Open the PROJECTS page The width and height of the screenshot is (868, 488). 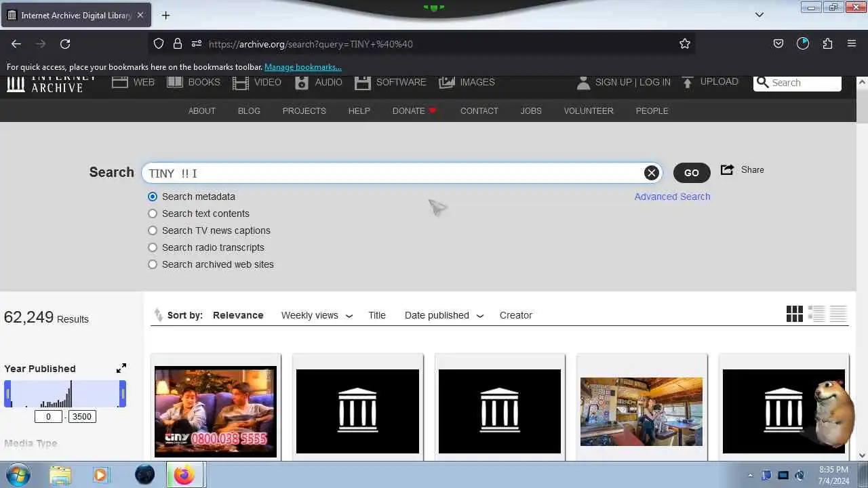pos(304,110)
